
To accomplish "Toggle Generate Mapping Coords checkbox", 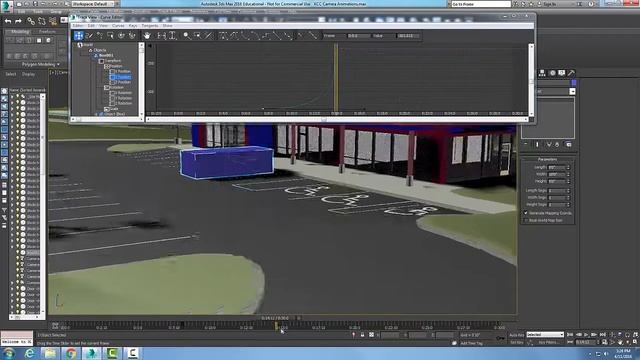I will click(526, 213).
